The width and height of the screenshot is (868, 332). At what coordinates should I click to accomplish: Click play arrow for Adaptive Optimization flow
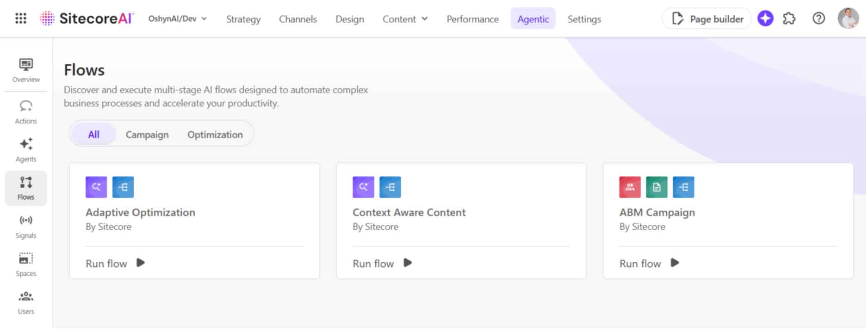141,263
